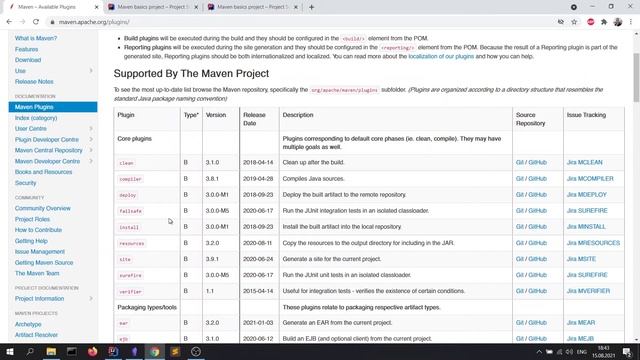Screen dimensions: 640x360
Task: Open Jira MRESOURCES issue tracker
Action: (593, 243)
